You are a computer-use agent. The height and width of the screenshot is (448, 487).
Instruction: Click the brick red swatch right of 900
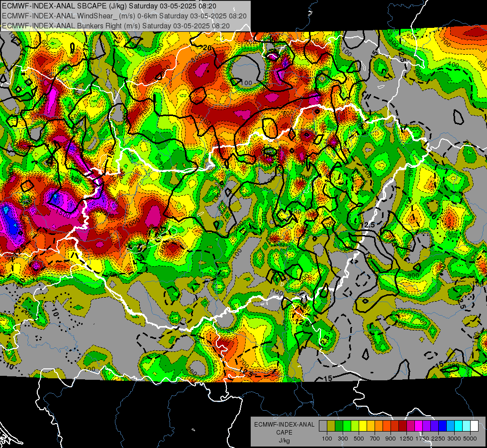pos(395,426)
